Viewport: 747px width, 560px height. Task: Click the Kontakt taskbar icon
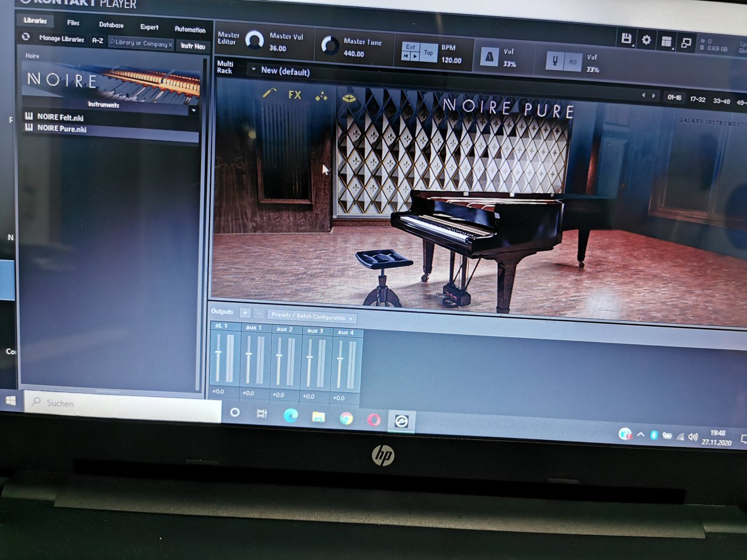click(x=401, y=421)
